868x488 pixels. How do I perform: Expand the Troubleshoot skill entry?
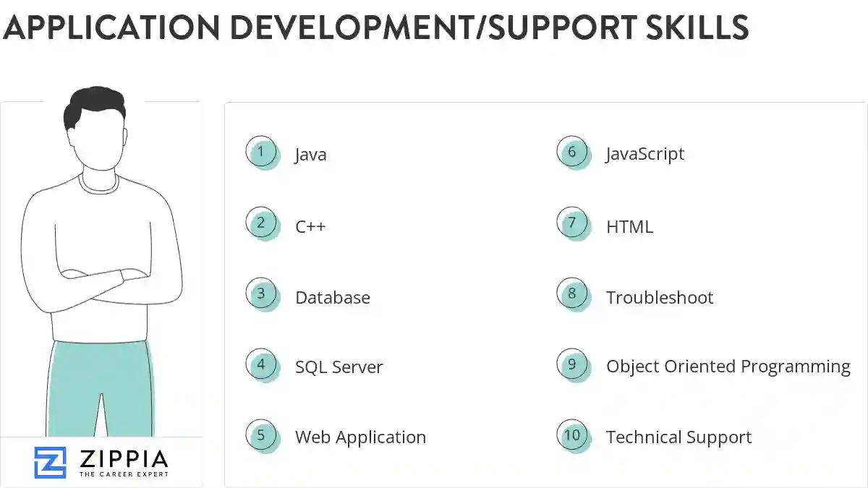660,297
